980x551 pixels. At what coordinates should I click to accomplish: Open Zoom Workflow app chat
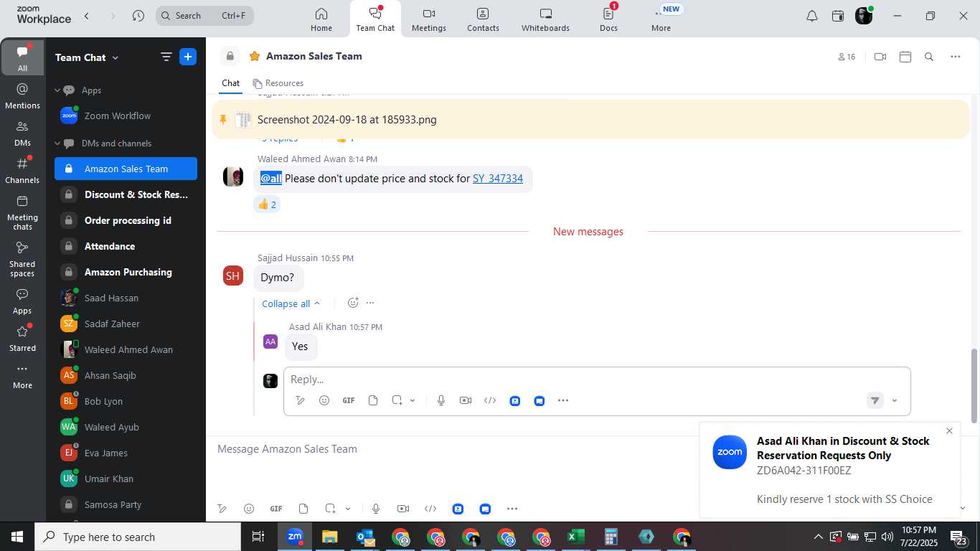[x=126, y=116]
